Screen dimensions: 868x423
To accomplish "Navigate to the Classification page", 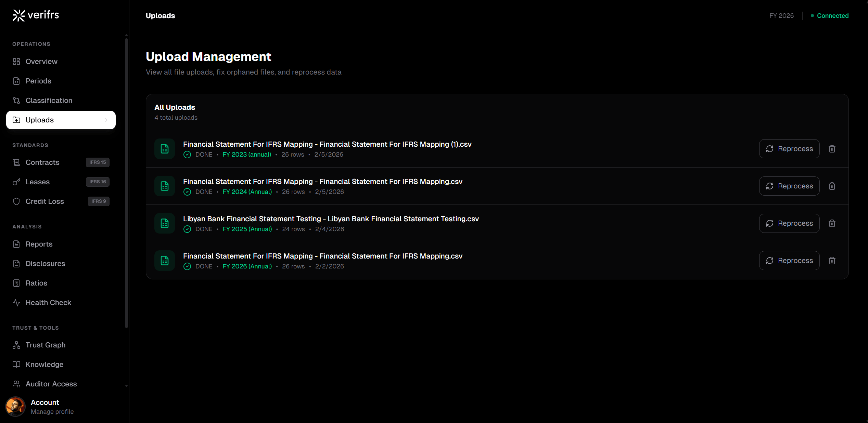I will [49, 101].
